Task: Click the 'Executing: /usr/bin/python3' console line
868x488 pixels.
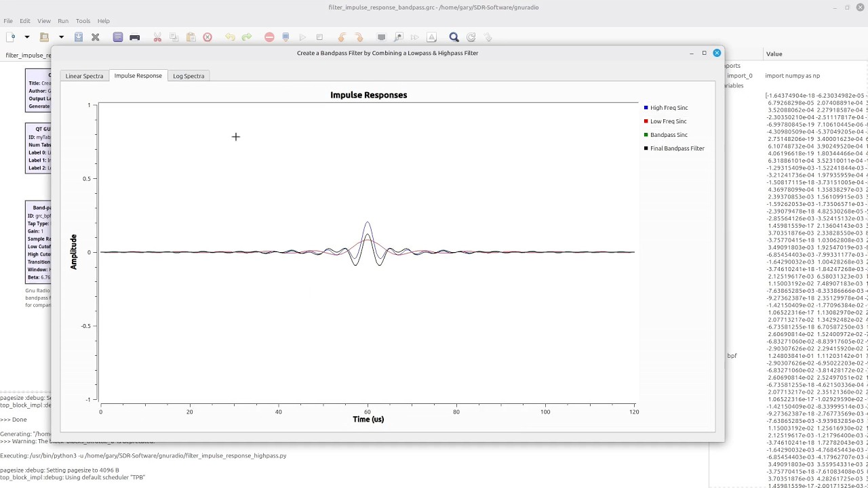Action: pos(143,455)
